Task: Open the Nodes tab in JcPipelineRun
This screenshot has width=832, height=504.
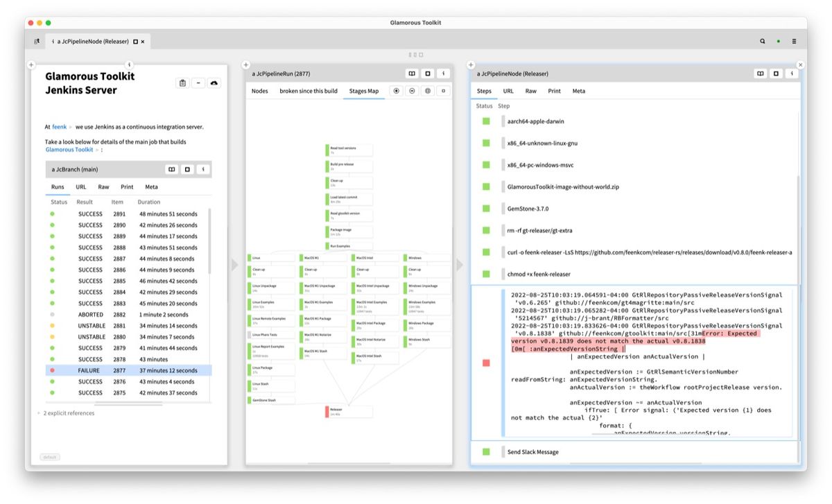Action: (260, 91)
